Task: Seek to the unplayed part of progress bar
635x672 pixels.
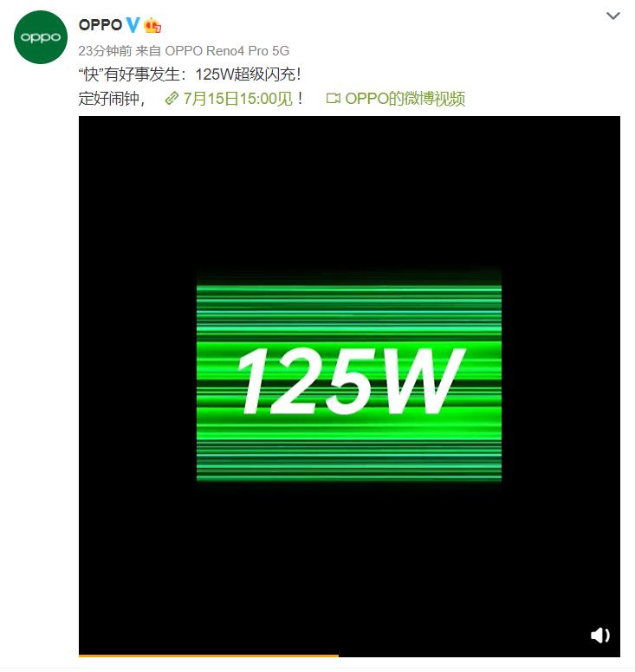Action: pos(479,656)
